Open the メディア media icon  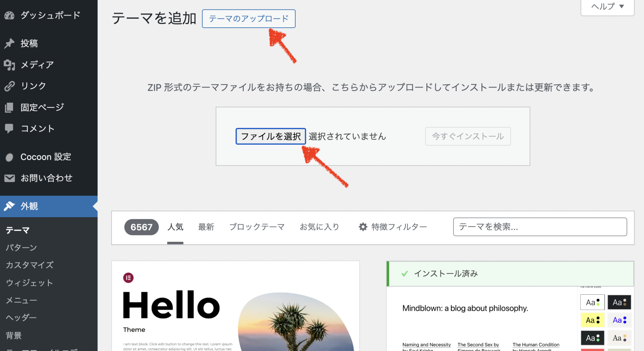(x=10, y=65)
